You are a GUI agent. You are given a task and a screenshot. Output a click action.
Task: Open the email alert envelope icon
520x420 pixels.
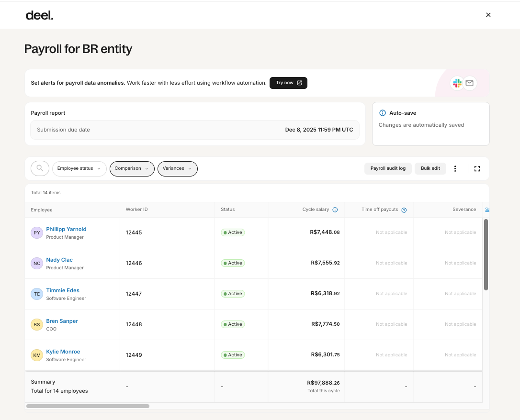click(x=470, y=83)
